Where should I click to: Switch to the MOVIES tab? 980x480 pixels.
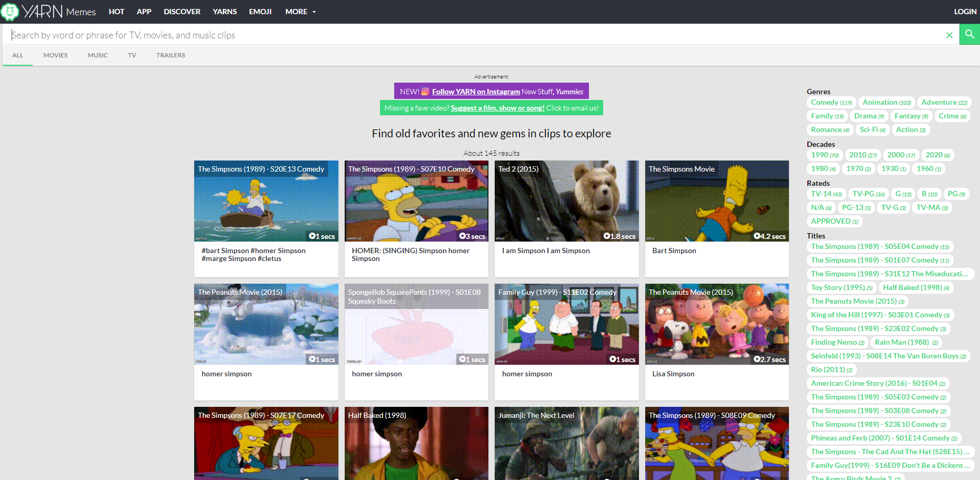tap(55, 55)
